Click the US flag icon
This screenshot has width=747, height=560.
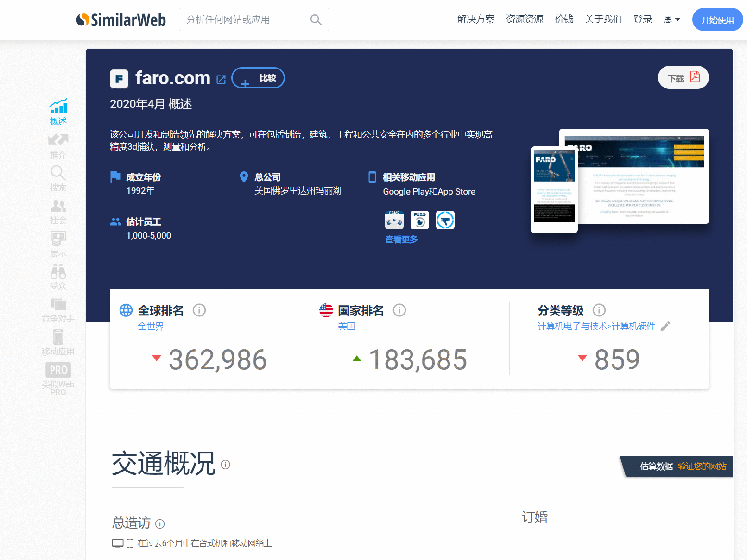(326, 310)
